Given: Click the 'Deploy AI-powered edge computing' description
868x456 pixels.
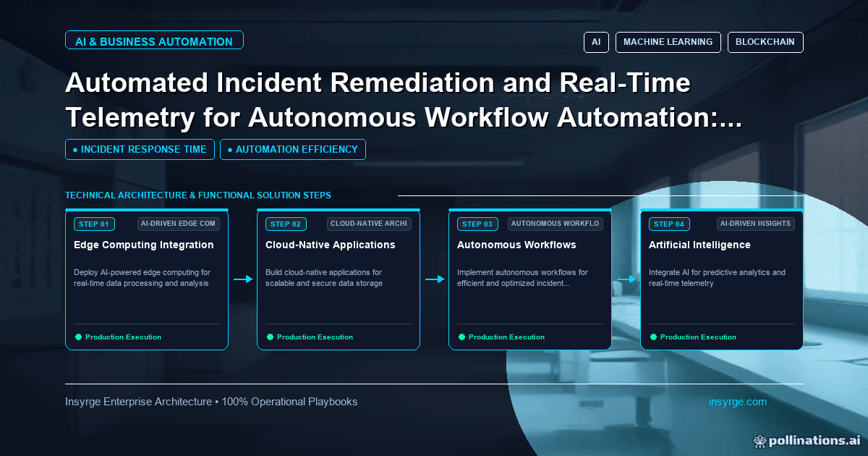Looking at the screenshot, I should pyautogui.click(x=142, y=278).
